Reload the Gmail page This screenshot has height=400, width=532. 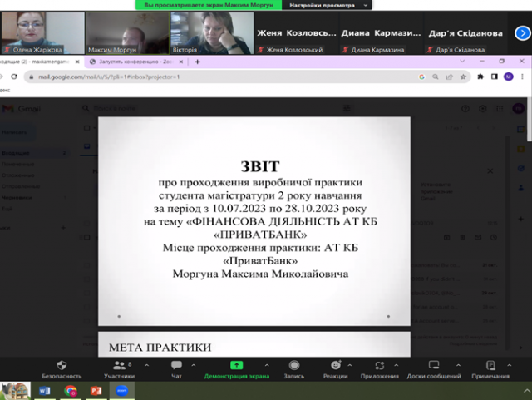[x=14, y=77]
